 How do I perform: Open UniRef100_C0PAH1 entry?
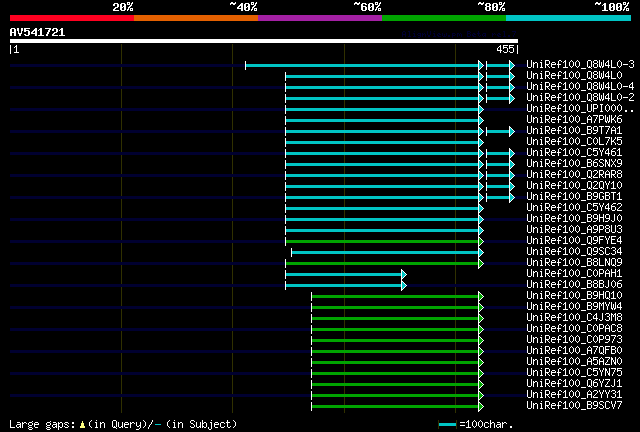coord(574,274)
